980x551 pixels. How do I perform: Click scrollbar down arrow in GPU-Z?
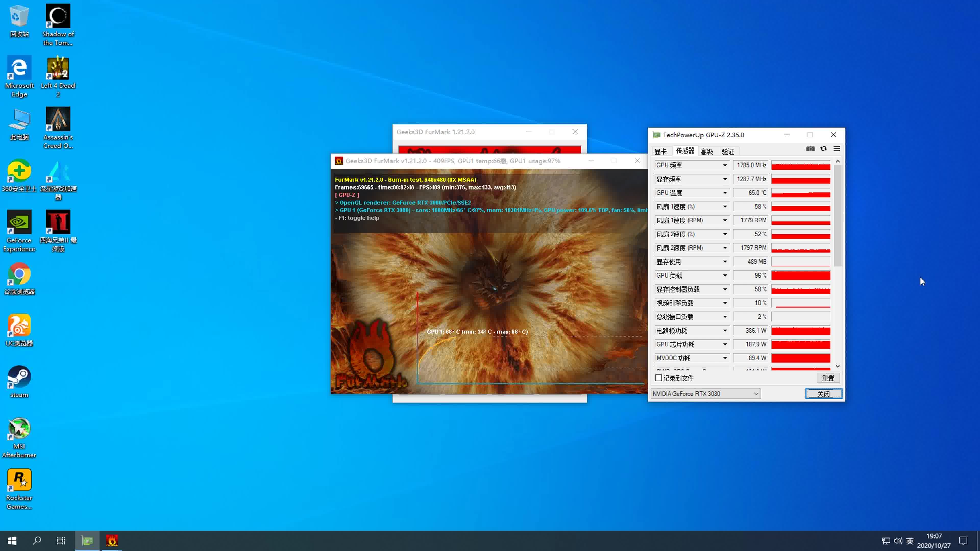click(838, 366)
